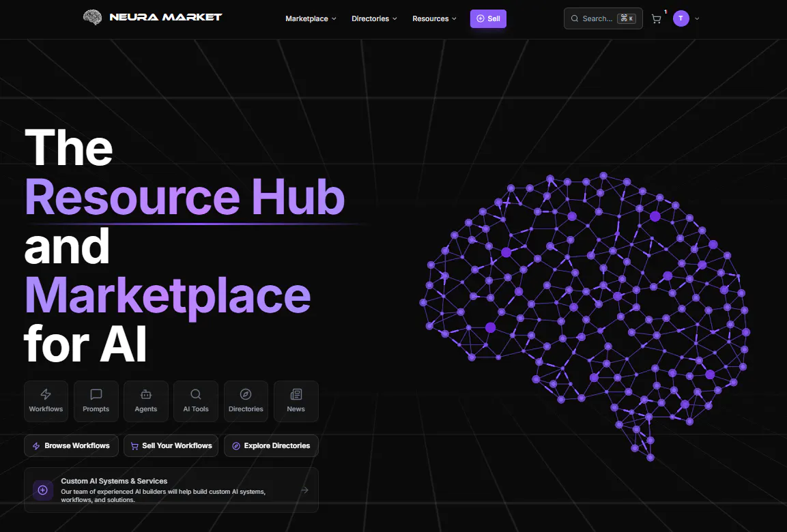
Task: Click the Explore Directories button
Action: [x=271, y=446]
